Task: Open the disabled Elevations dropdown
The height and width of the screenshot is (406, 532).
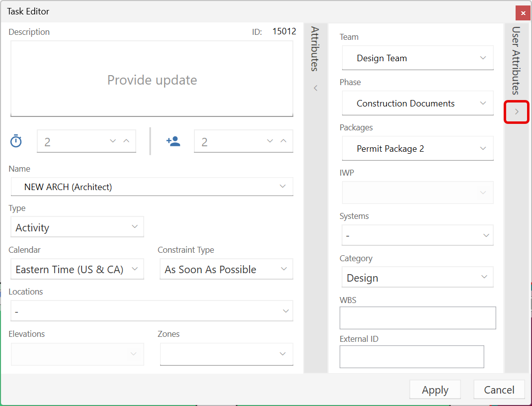Action: [78, 354]
